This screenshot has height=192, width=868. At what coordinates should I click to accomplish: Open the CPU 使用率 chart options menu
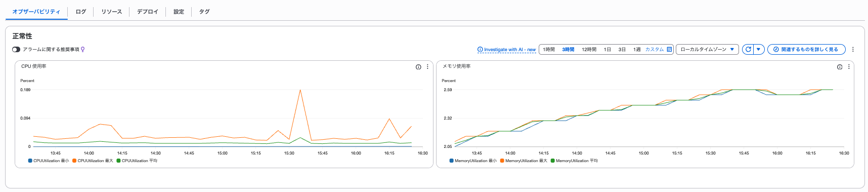pyautogui.click(x=427, y=67)
